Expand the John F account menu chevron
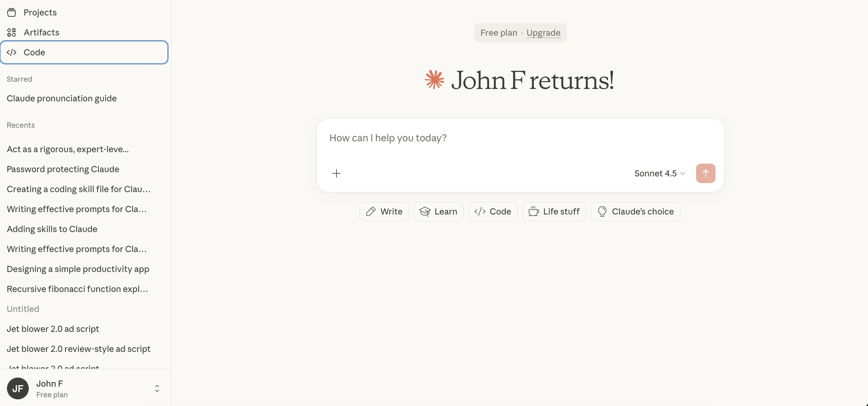Image resolution: width=868 pixels, height=406 pixels. point(157,388)
